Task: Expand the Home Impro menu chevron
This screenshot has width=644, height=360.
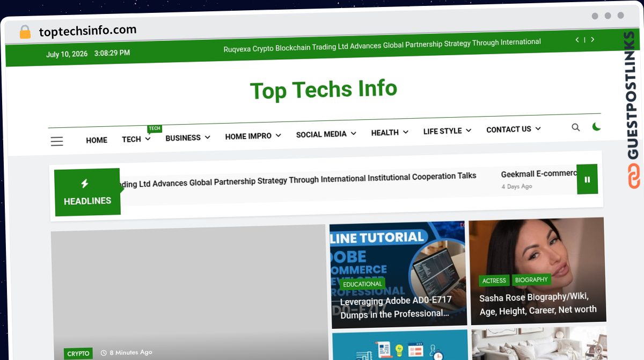Action: coord(279,135)
